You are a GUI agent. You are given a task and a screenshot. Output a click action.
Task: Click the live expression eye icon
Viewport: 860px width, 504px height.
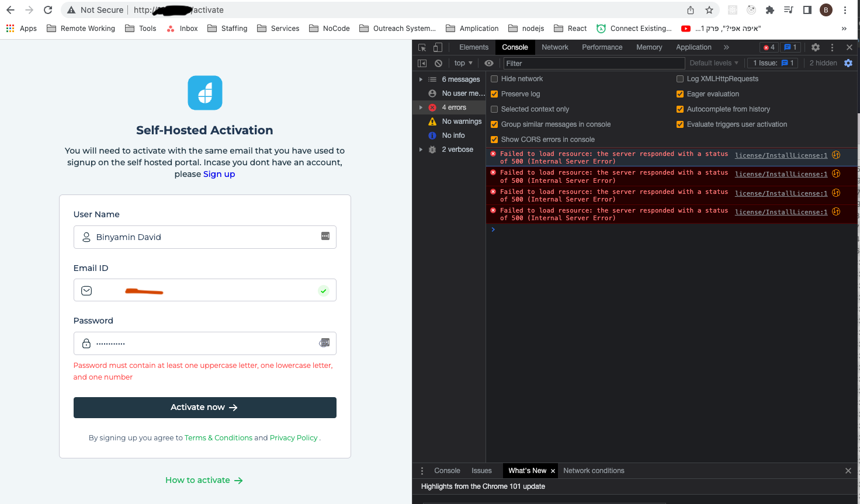(x=489, y=63)
